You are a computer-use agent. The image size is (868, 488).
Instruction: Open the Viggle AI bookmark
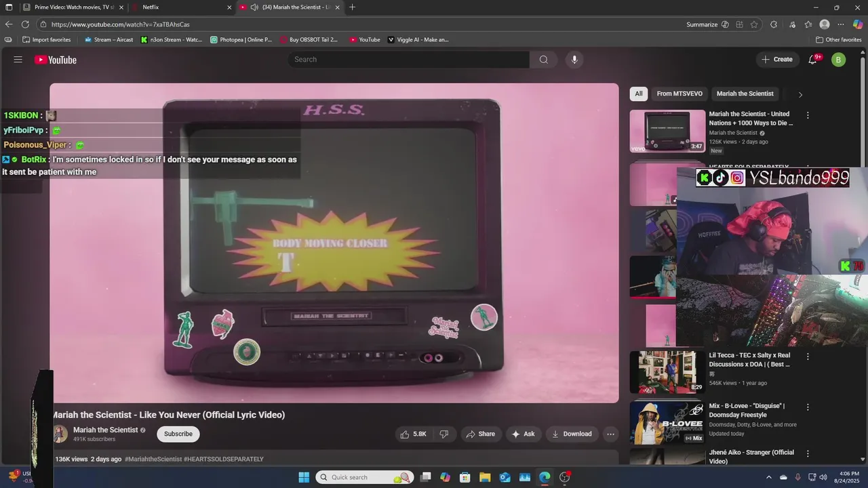click(418, 40)
